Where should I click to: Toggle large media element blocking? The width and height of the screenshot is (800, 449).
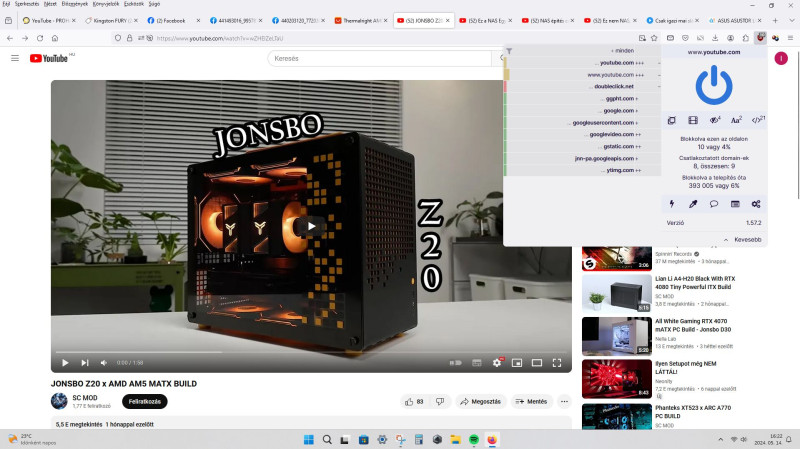(692, 120)
